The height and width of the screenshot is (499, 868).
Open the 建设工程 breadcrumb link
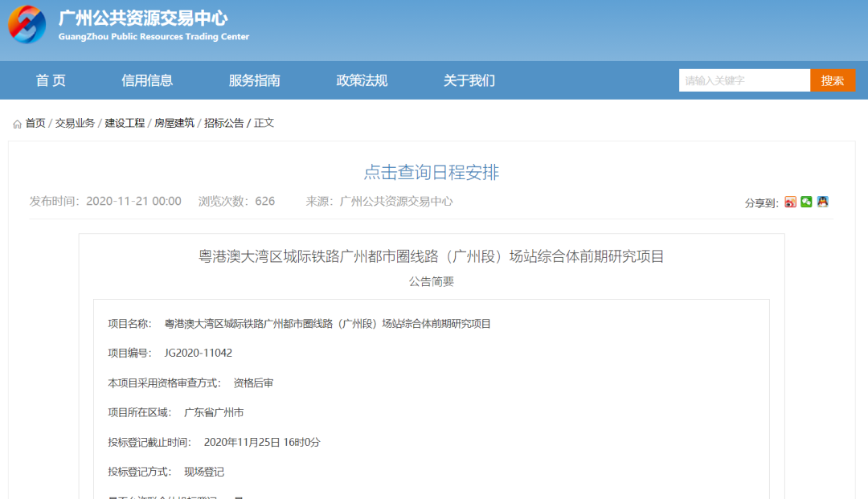tap(125, 123)
